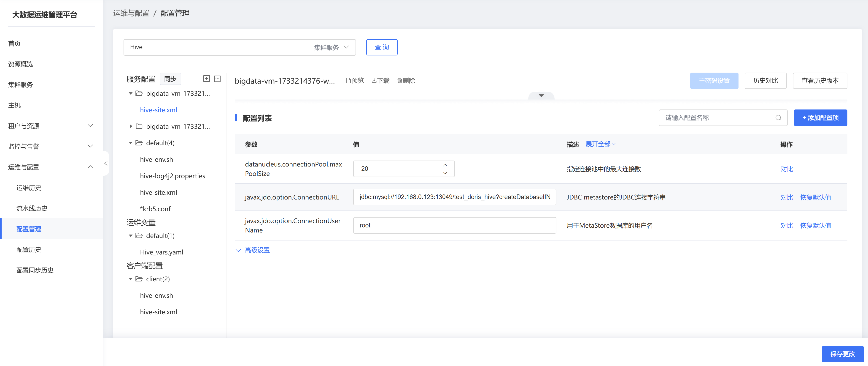Click the 删除 delete icon button

coord(406,81)
